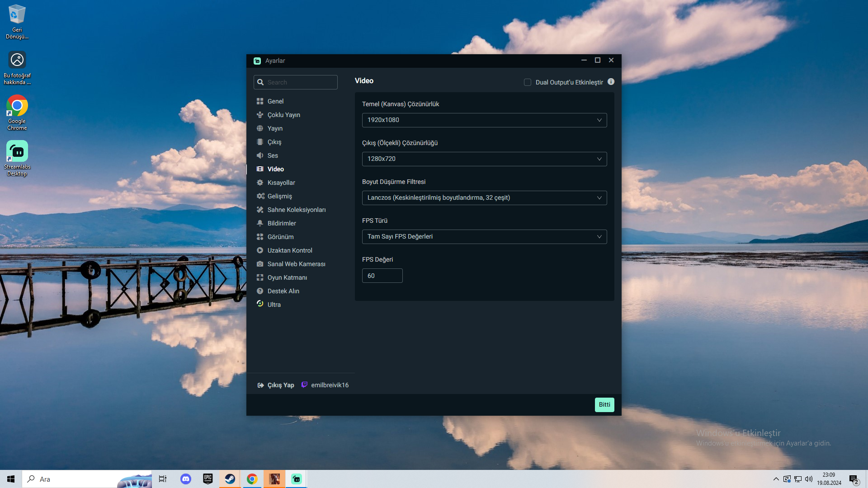Click the Ses speaker icon
The width and height of the screenshot is (868, 488).
260,155
